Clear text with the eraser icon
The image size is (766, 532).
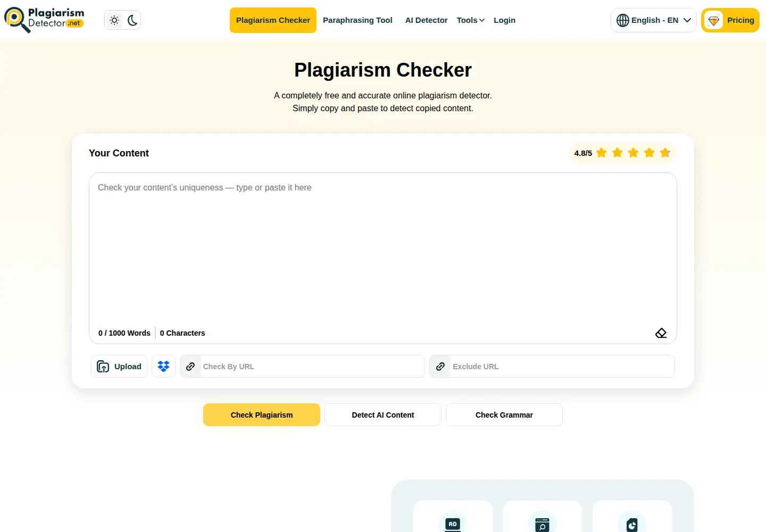(661, 333)
